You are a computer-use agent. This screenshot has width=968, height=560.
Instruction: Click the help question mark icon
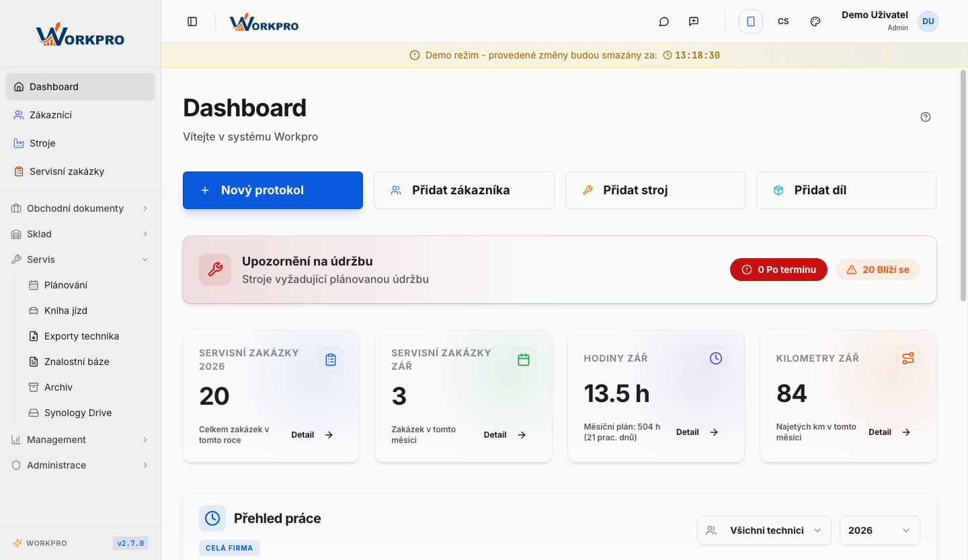point(926,117)
